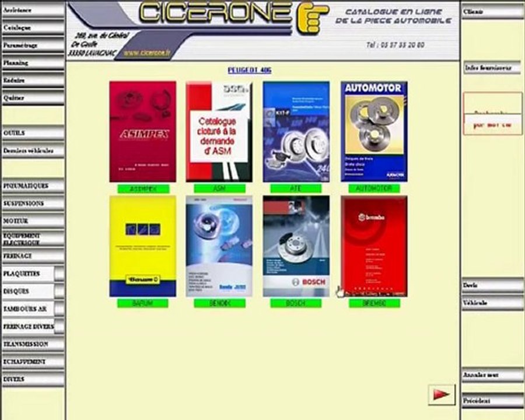Go to next page with red arrow
525x420 pixels.
(442, 394)
